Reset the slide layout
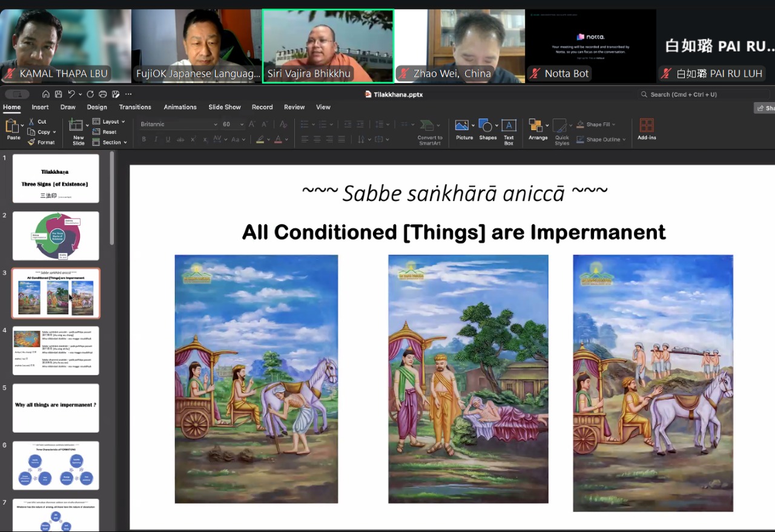 point(105,132)
